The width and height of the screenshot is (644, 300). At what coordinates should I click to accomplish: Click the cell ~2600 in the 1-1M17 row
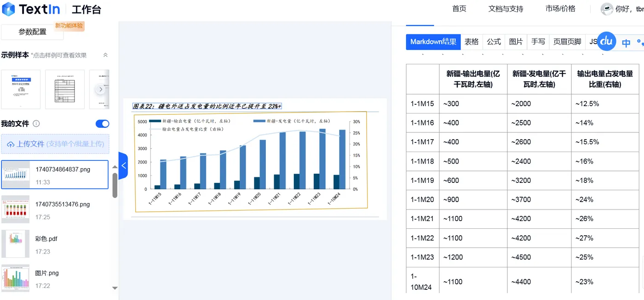point(539,142)
